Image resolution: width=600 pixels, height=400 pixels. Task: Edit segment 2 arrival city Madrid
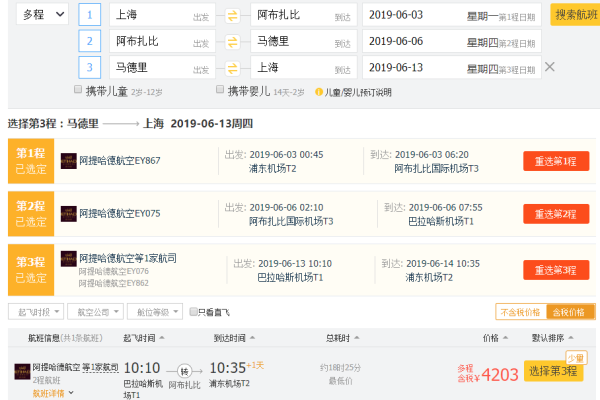point(304,41)
